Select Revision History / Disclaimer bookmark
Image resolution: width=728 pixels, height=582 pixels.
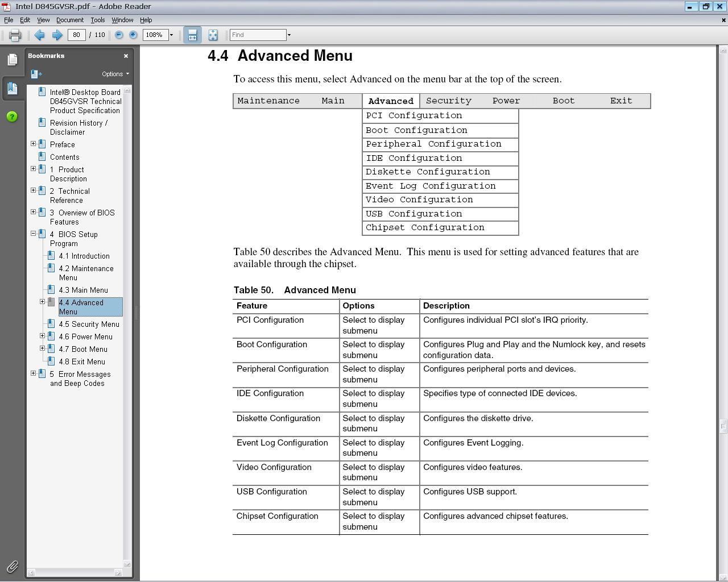(x=78, y=127)
